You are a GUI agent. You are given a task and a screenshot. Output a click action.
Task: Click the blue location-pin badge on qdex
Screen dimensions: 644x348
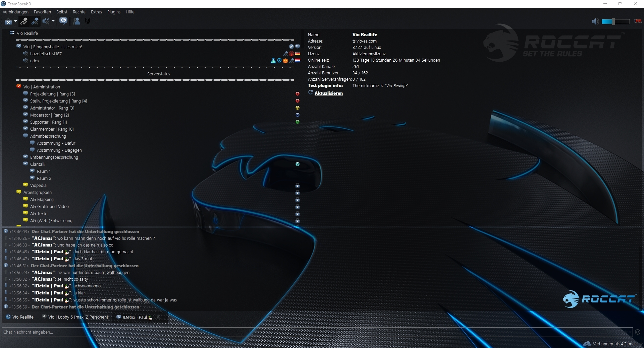pos(279,61)
